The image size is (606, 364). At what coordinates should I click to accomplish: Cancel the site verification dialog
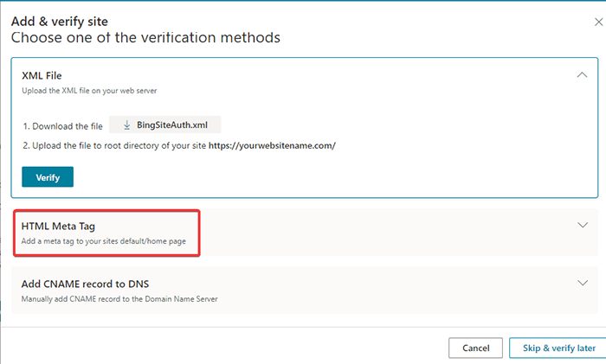coord(475,348)
